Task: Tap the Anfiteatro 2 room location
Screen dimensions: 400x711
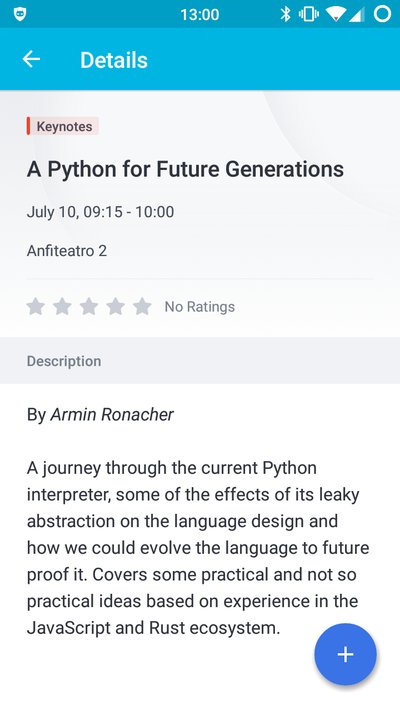Action: coord(67,250)
